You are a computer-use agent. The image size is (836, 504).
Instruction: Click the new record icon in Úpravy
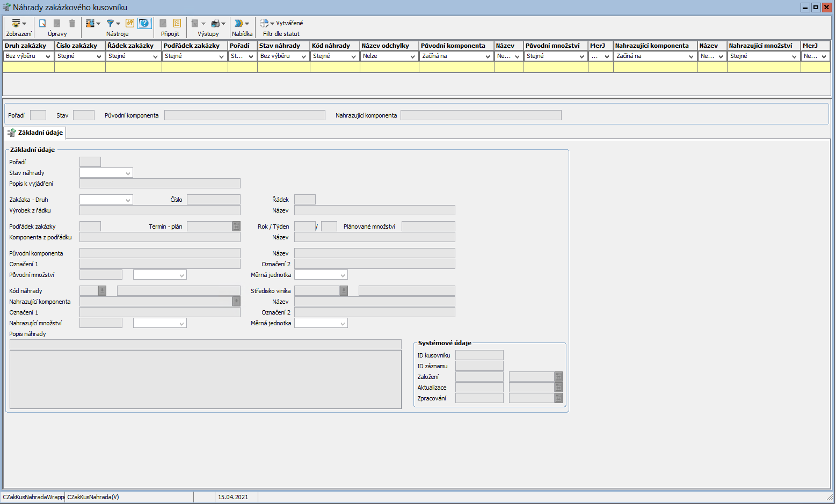click(42, 24)
